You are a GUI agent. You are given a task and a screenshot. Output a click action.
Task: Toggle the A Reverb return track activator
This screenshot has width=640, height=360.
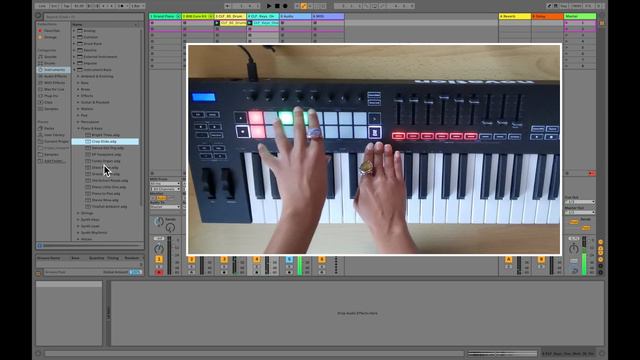coord(509,260)
